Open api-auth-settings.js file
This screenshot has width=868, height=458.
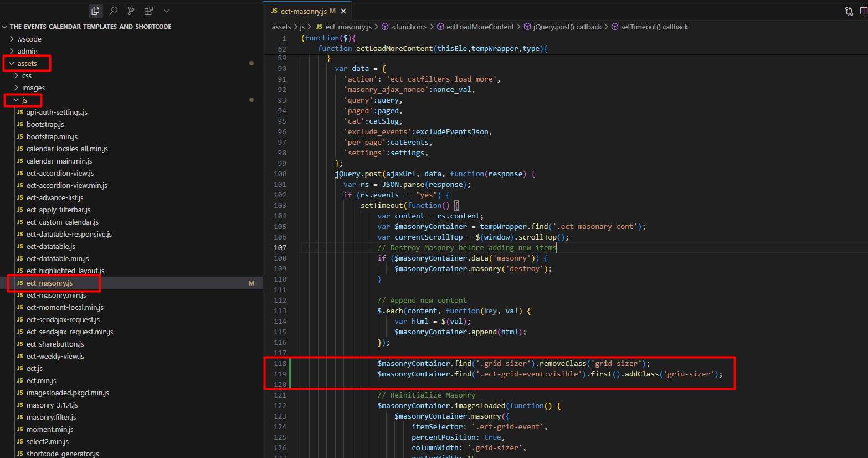(57, 112)
